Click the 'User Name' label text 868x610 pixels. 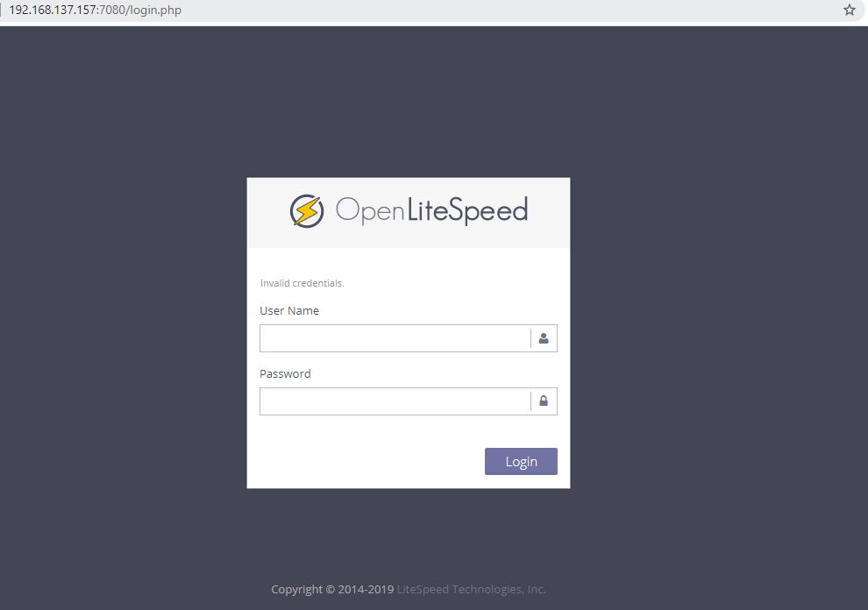289,310
